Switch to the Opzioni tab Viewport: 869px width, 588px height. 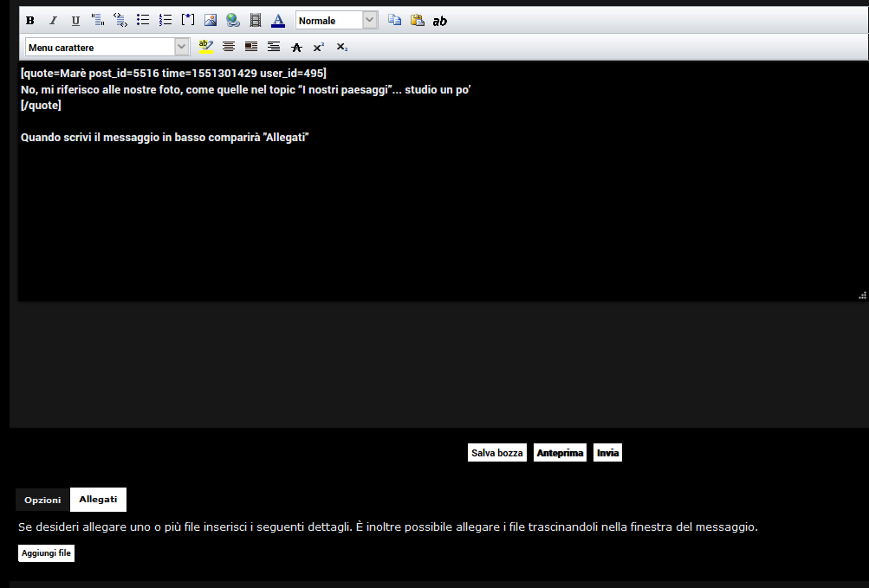coord(42,500)
